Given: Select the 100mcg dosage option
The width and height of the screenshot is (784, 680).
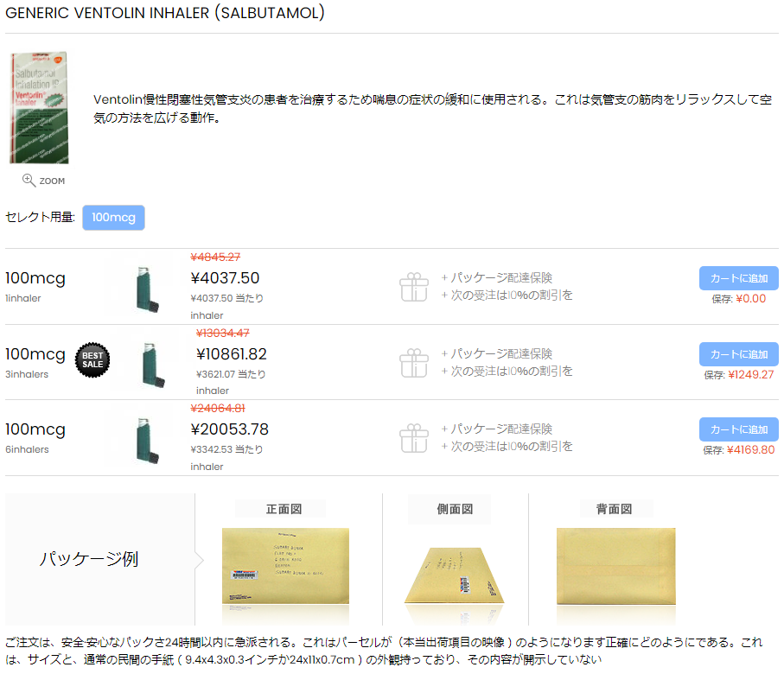Looking at the screenshot, I should click(x=113, y=218).
